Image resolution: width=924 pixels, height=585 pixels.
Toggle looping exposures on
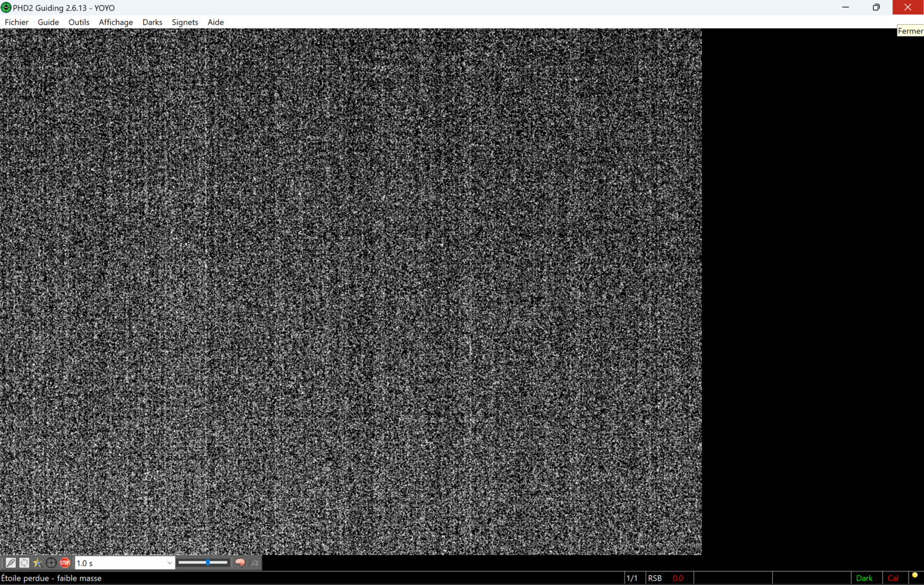point(24,562)
